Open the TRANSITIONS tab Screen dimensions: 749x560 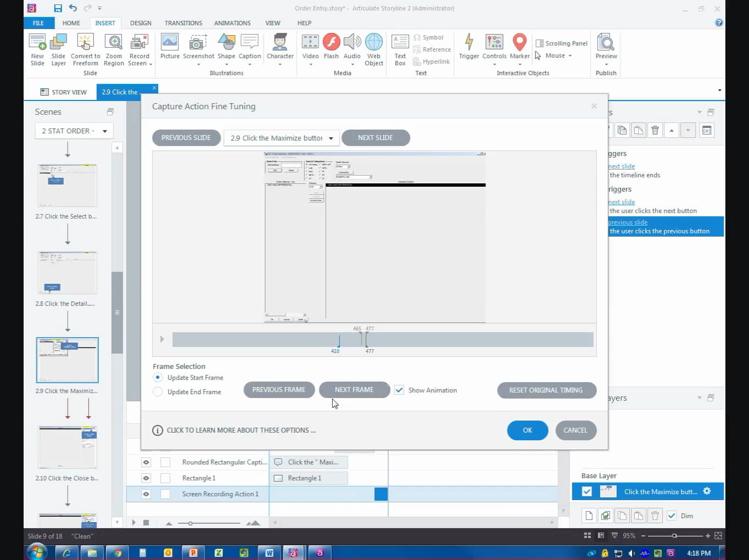coord(183,23)
